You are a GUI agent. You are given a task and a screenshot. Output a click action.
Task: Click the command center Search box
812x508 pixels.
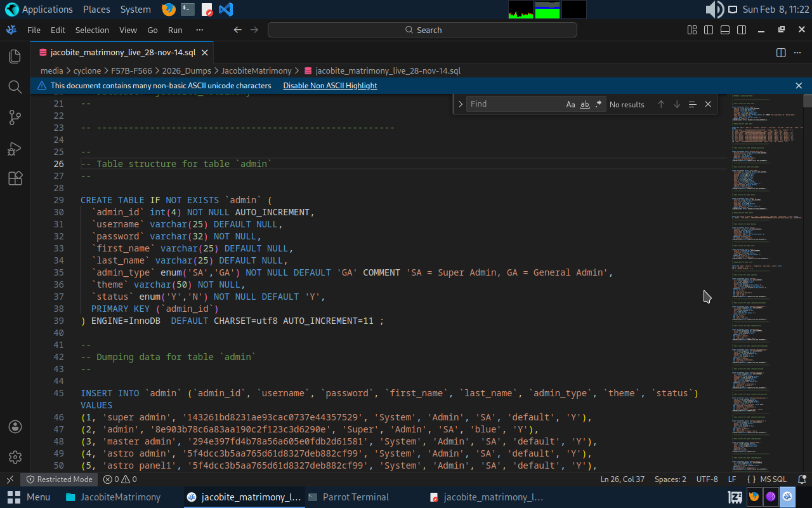(422, 30)
